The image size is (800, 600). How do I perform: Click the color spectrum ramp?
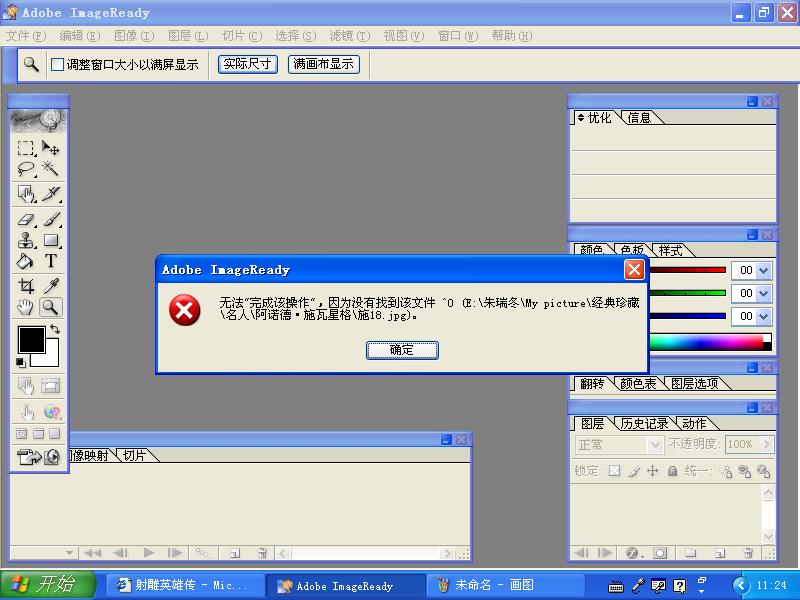710,342
